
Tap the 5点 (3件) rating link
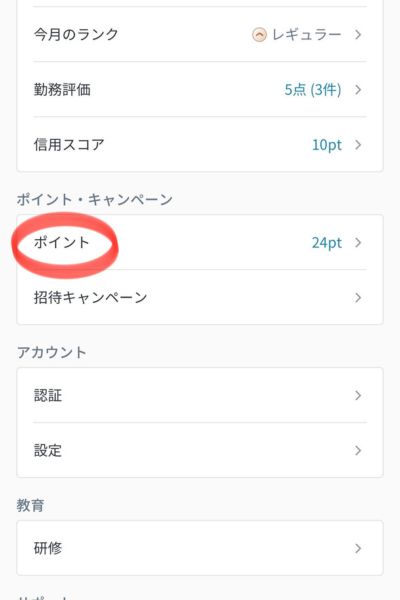pyautogui.click(x=313, y=90)
